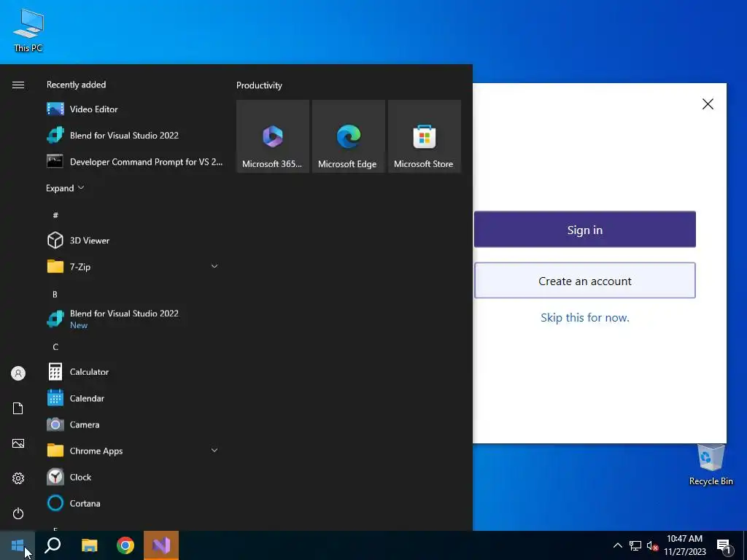
Task: Launch Blend for Visual Studio 2022 under Recently added
Action: (x=133, y=135)
